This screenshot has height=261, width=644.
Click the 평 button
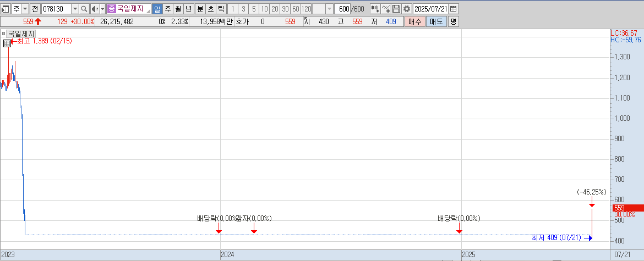(453, 22)
